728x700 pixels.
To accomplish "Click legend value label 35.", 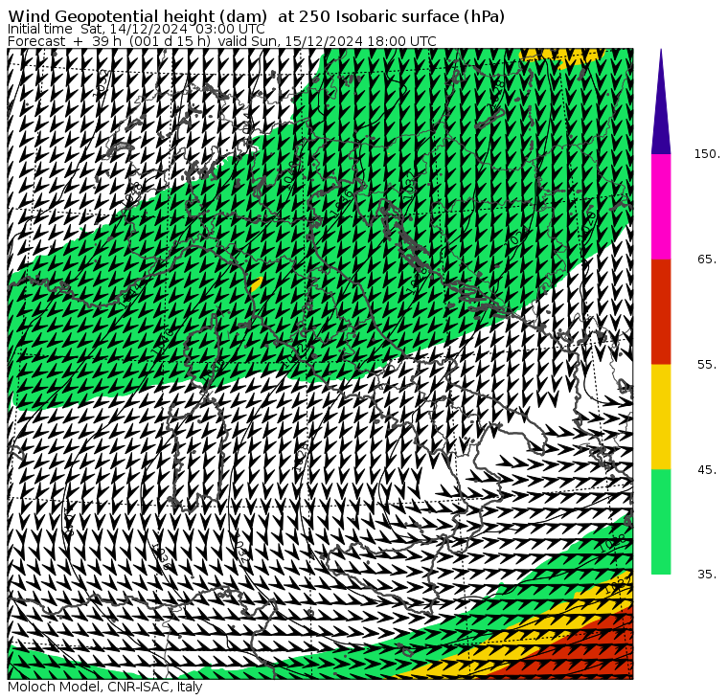I will [x=707, y=575].
